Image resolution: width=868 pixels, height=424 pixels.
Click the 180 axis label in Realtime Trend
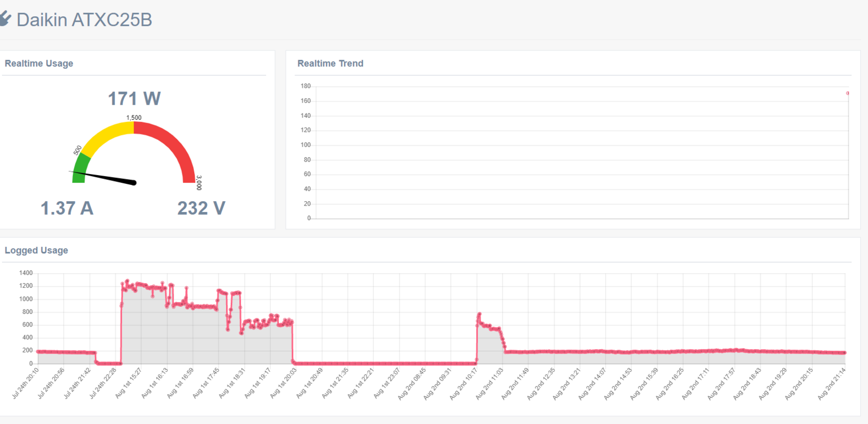pos(305,86)
